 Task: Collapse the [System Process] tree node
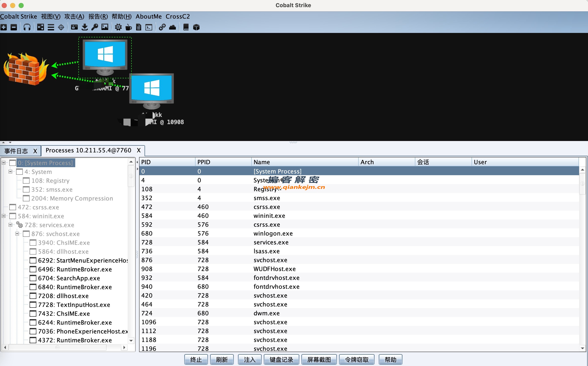4,163
